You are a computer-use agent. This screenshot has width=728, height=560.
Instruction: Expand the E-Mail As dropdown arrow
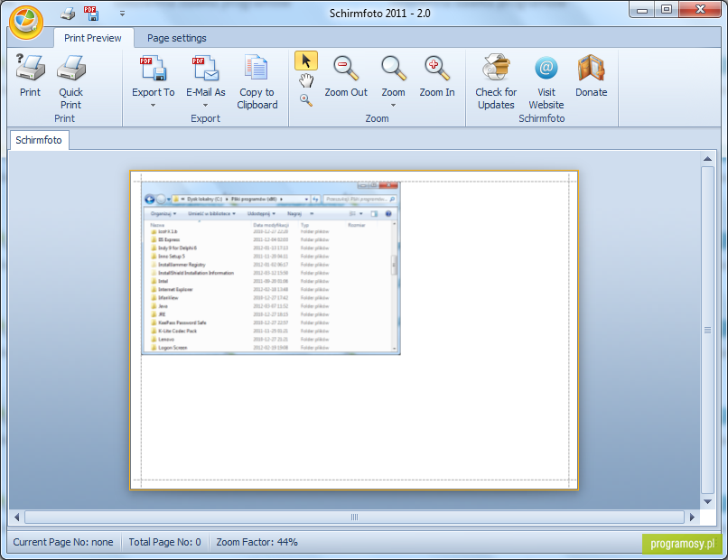coord(206,106)
